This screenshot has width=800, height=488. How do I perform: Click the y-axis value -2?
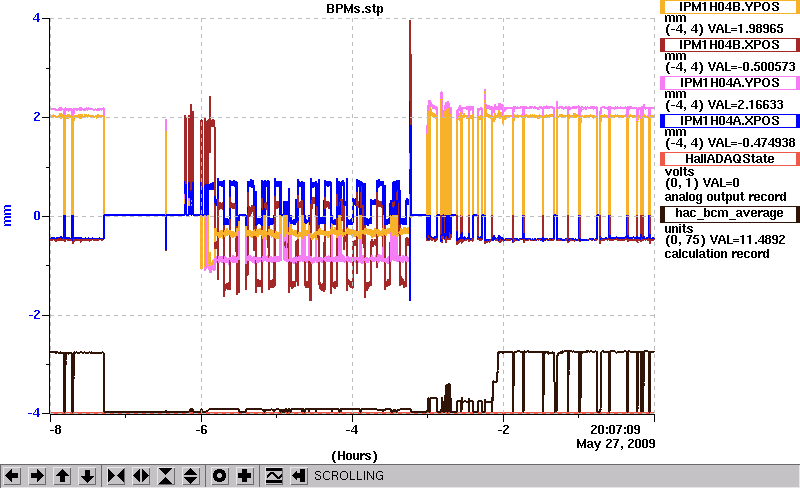click(34, 315)
